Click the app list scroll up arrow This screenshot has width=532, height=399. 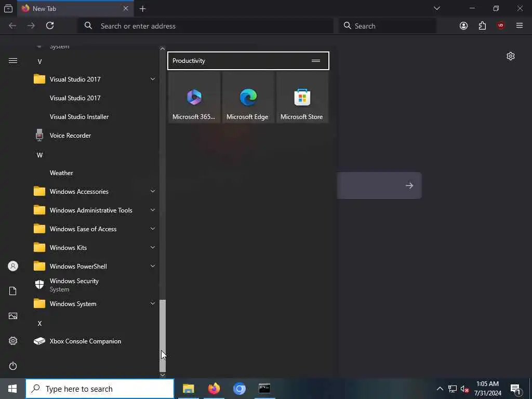tap(163, 49)
